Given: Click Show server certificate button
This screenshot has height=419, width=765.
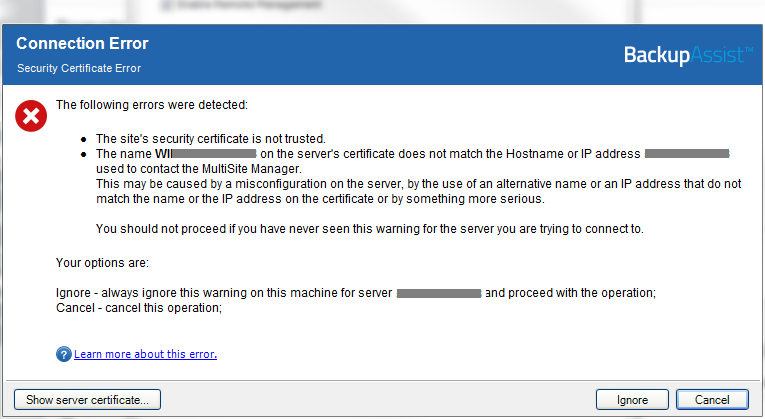Looking at the screenshot, I should click(x=87, y=400).
